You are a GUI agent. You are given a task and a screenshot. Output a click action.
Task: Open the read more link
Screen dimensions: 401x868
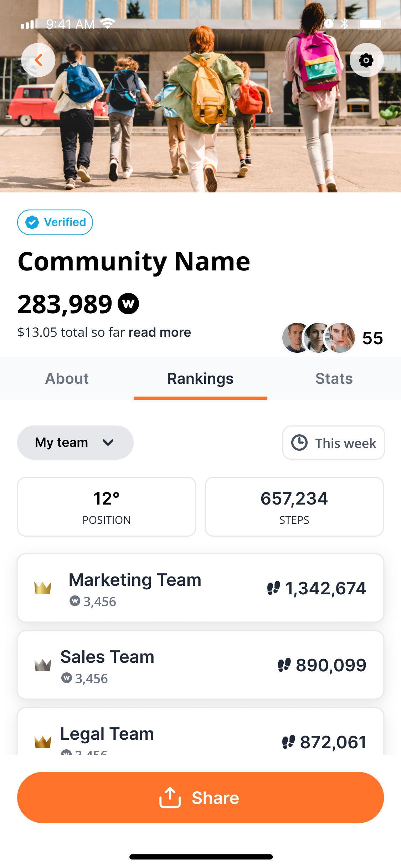pyautogui.click(x=160, y=332)
